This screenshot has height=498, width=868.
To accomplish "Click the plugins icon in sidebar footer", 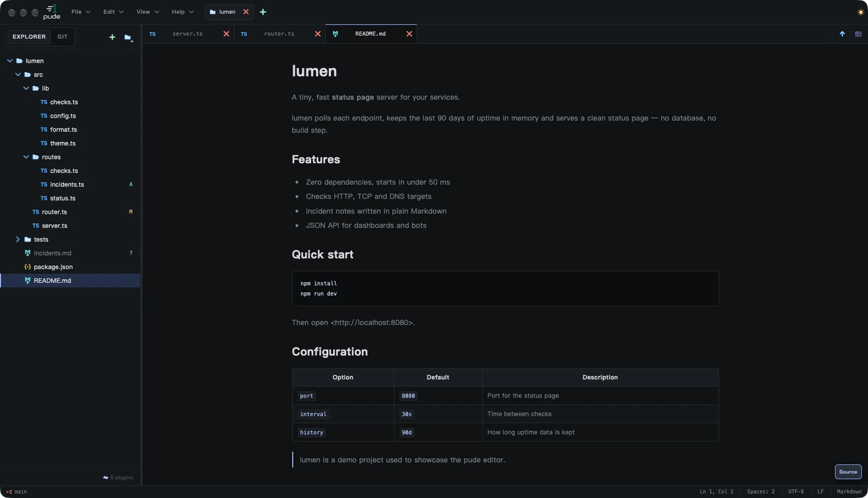I will pyautogui.click(x=106, y=478).
